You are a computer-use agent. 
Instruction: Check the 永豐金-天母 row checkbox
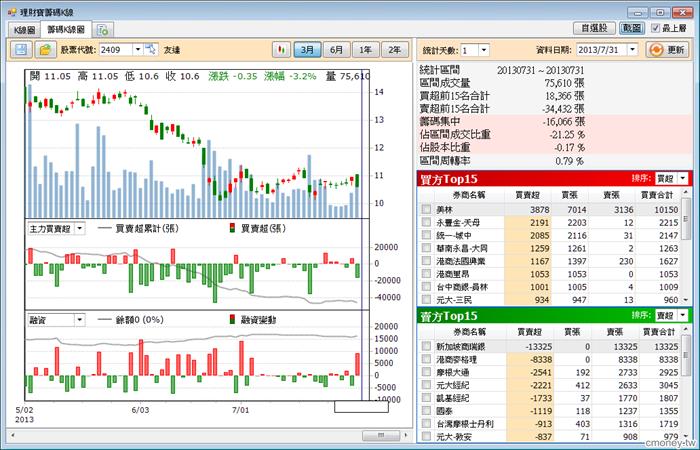point(426,222)
